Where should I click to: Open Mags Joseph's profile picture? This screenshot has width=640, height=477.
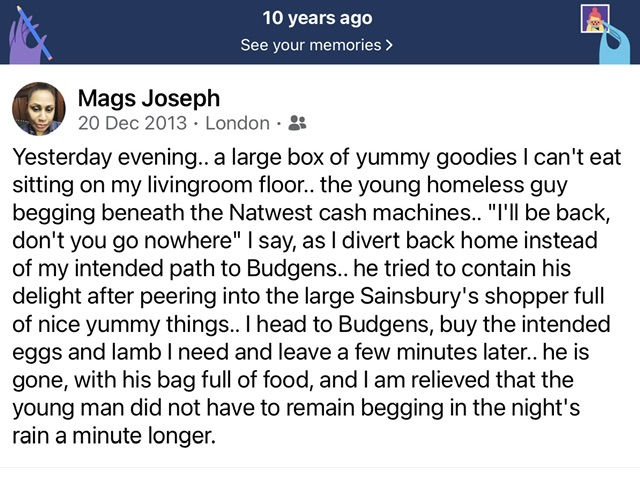pyautogui.click(x=39, y=108)
